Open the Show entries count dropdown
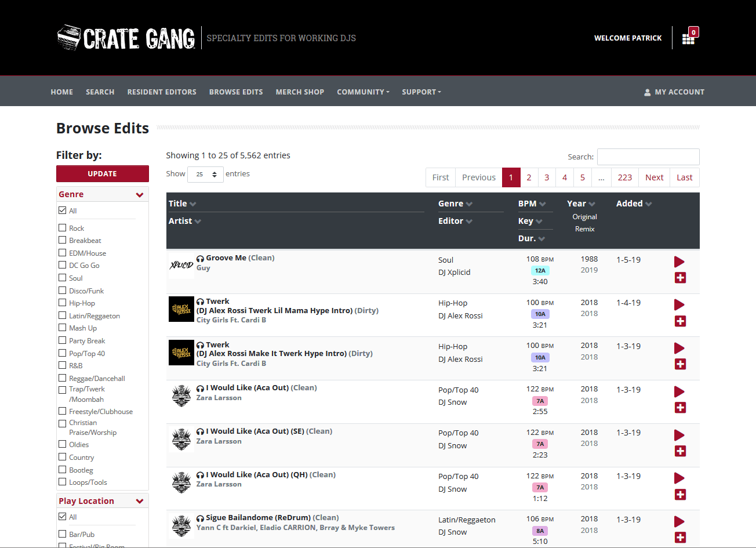Image resolution: width=756 pixels, height=548 pixels. [x=205, y=174]
